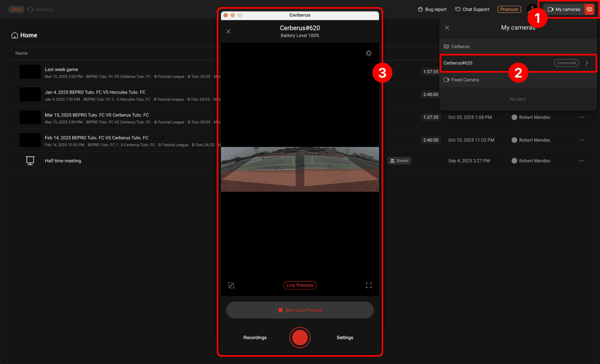Expand Cerberus#620 with the chevron arrow

(x=586, y=63)
